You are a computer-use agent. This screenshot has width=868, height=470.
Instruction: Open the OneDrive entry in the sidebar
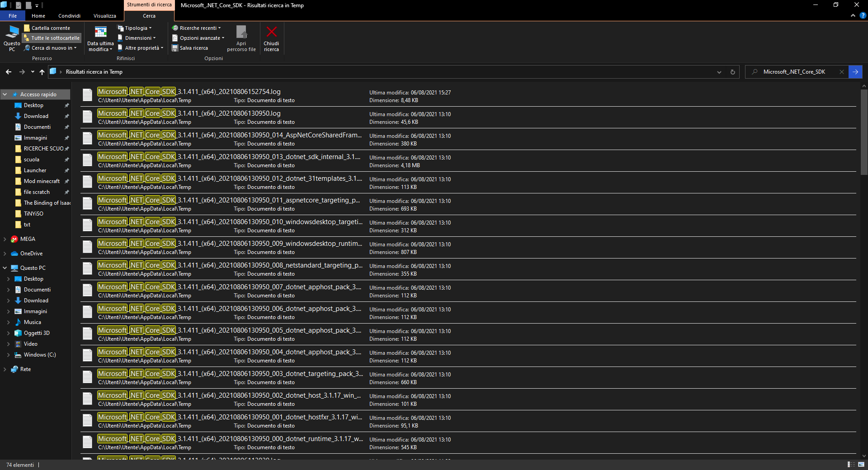click(32, 253)
